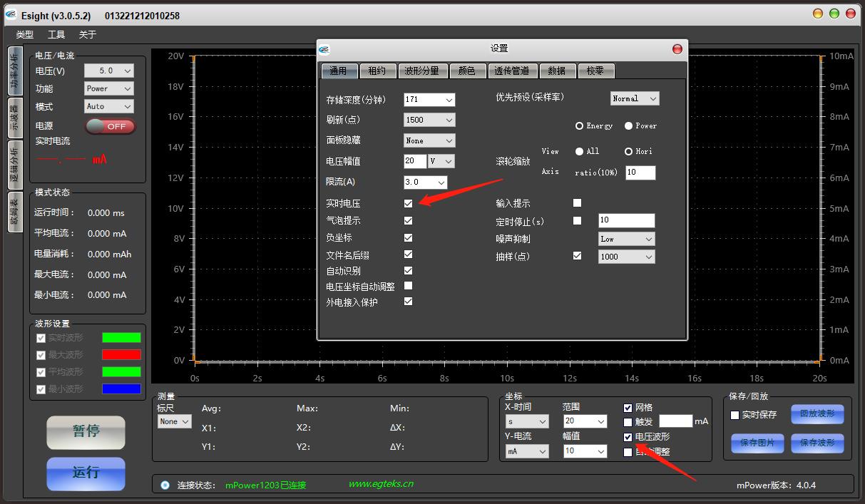Toggle the 电源 OFF switch
The height and width of the screenshot is (504, 865).
coord(110,126)
